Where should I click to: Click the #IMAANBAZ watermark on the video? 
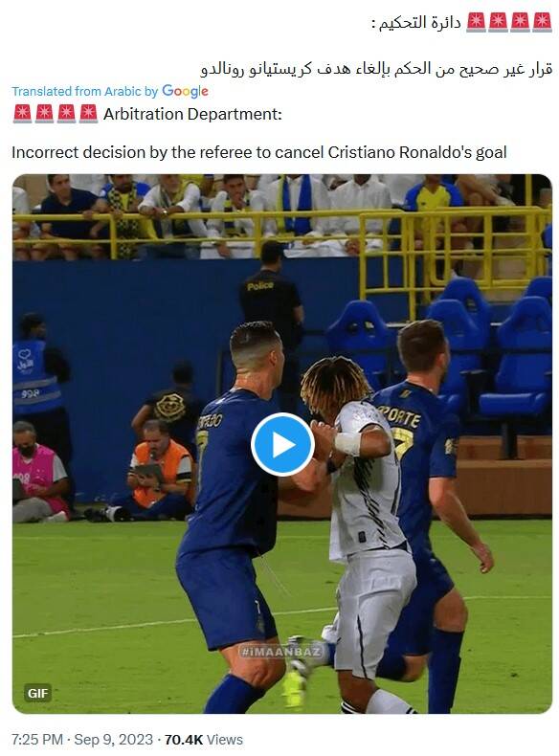tap(280, 652)
